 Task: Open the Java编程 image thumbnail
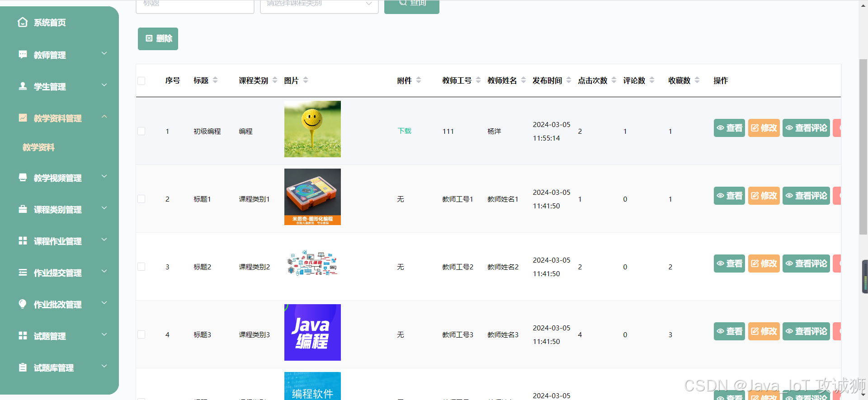(312, 332)
